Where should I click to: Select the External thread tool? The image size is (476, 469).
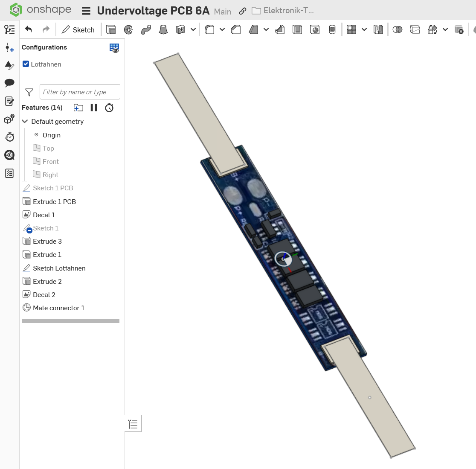332,30
